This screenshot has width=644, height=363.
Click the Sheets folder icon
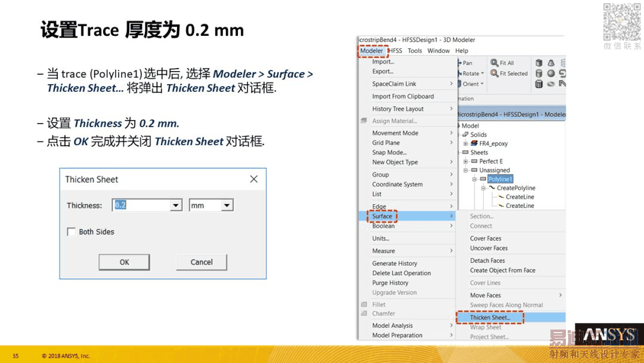click(465, 152)
